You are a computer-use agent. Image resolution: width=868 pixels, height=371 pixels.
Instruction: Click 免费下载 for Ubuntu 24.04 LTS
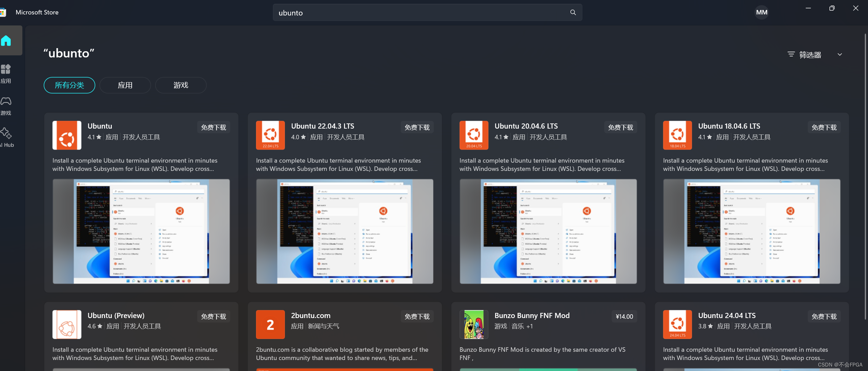click(824, 316)
